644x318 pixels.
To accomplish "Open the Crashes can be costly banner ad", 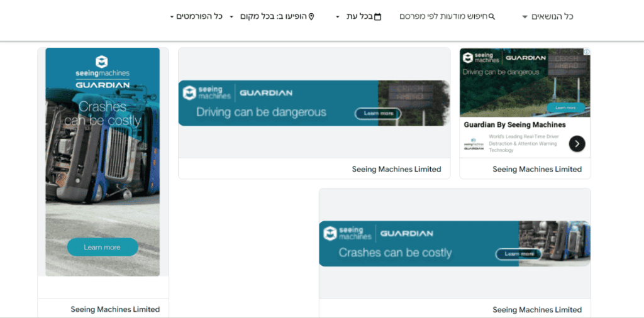I will coord(455,244).
